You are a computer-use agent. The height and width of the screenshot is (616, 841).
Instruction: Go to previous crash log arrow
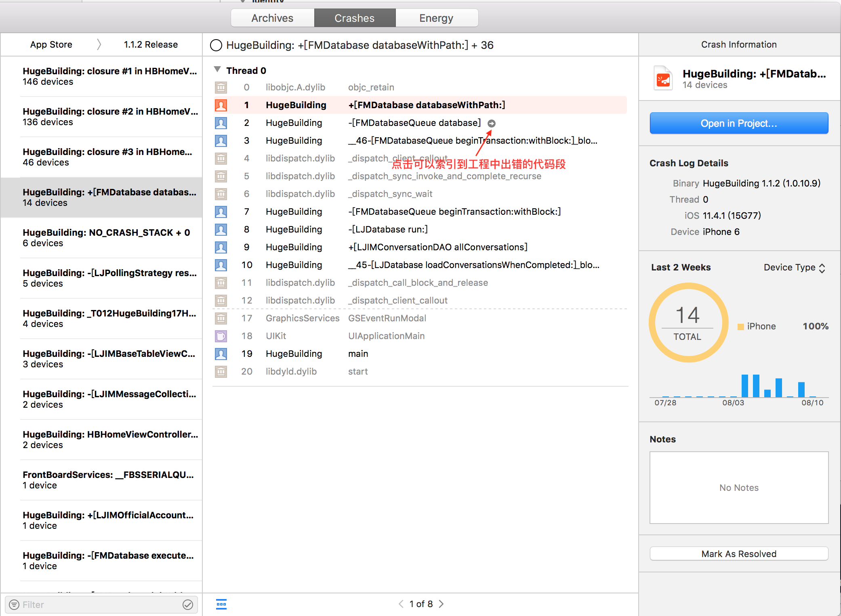click(401, 604)
